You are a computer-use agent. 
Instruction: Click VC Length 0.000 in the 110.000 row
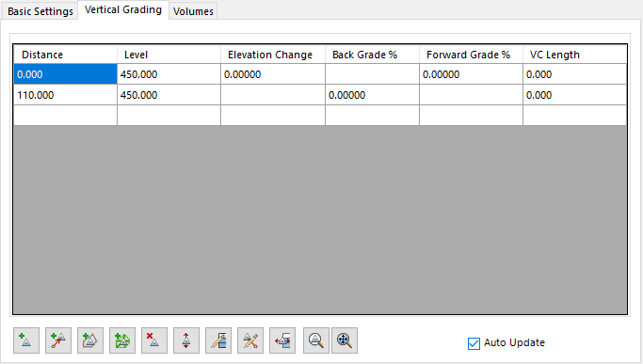(575, 95)
